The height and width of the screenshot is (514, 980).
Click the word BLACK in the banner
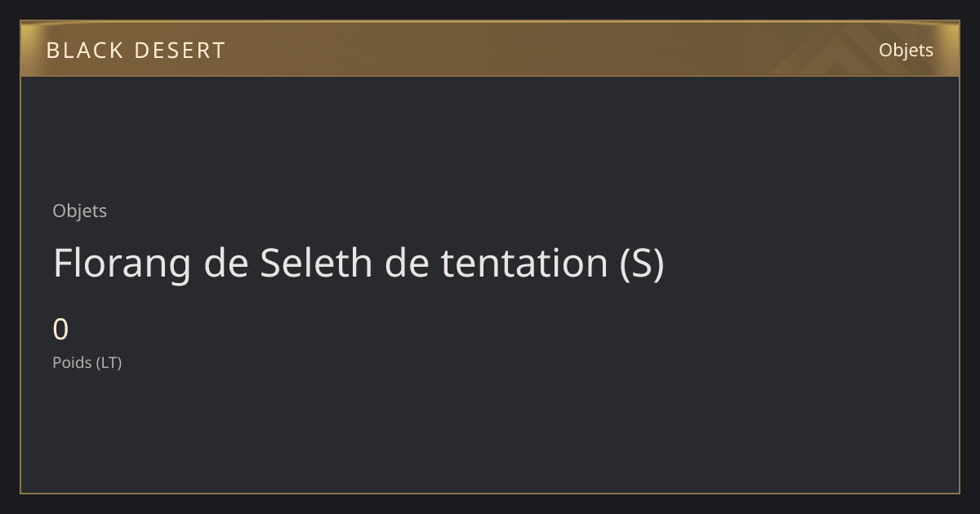[84, 51]
